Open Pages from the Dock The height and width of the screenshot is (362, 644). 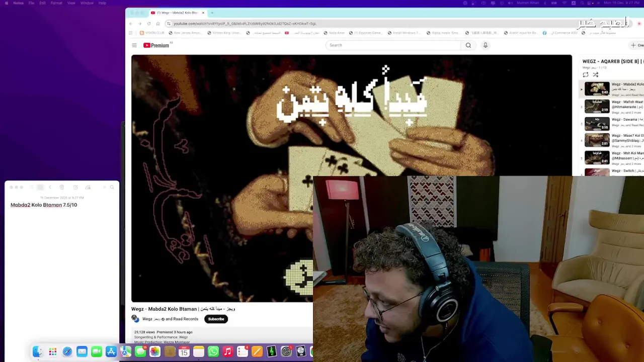click(257, 351)
